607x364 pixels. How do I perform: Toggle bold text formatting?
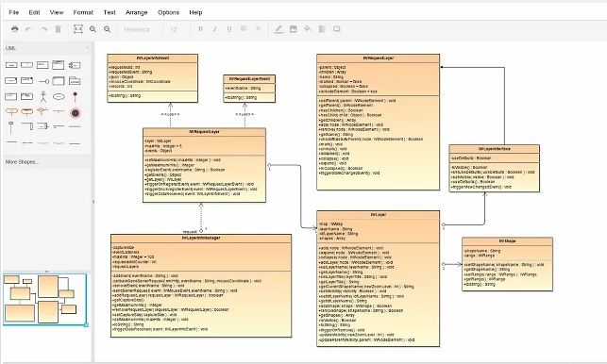point(200,29)
